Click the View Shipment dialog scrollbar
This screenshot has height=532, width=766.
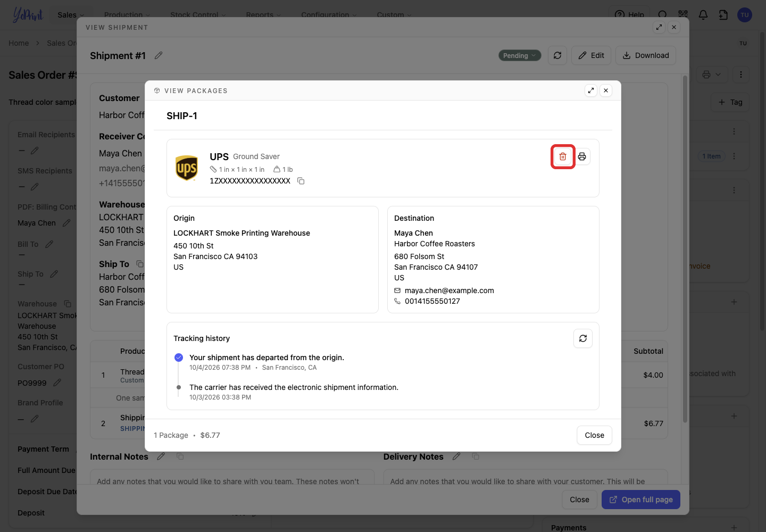point(685,249)
